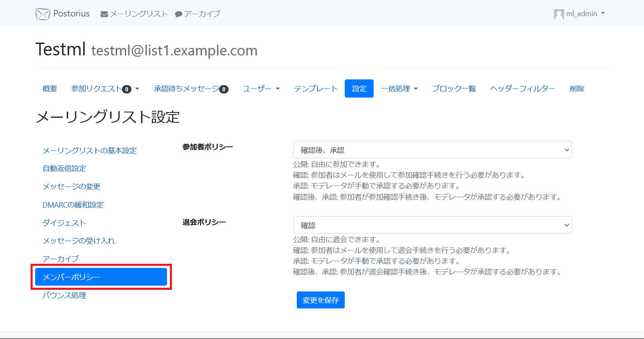Click the speech bubble icon beside アーカイブ
This screenshot has height=339, width=644.
[x=179, y=14]
